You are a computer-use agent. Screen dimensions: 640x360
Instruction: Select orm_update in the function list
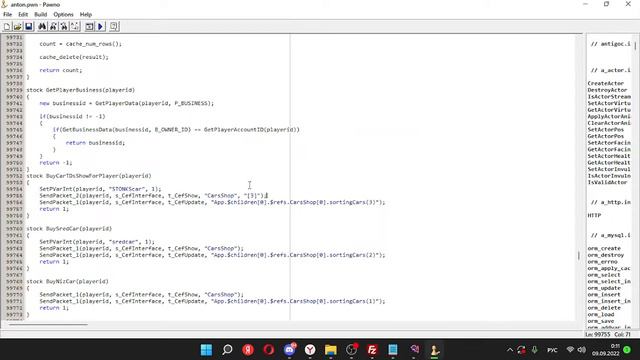tap(604, 288)
